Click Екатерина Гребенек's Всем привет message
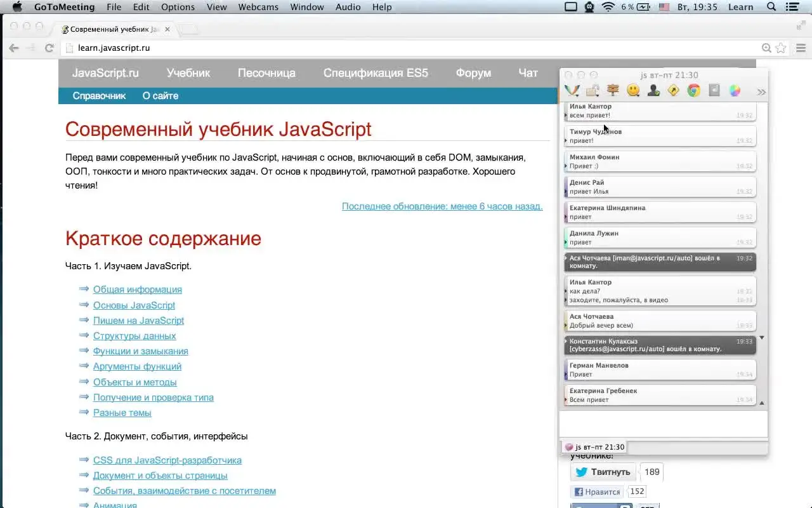The width and height of the screenshot is (812, 508). 660,395
